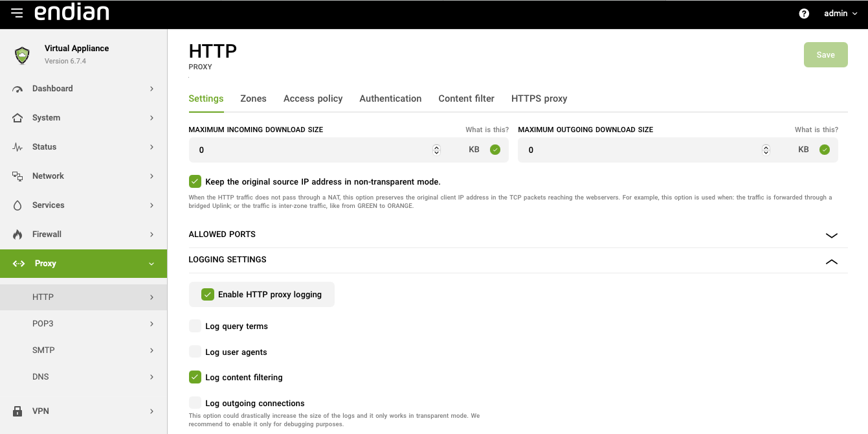Click the Status pulse icon

(17, 147)
